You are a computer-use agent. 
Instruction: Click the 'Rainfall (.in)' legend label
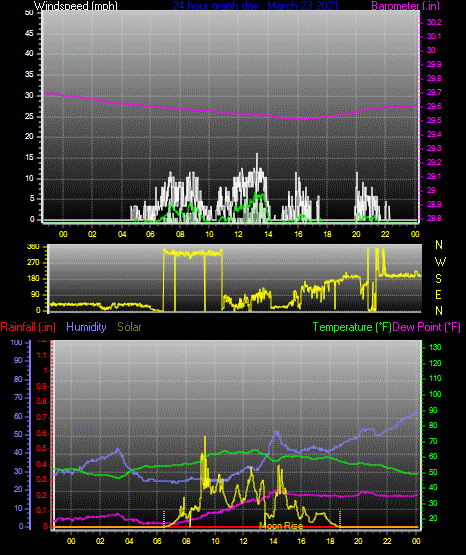pyautogui.click(x=28, y=327)
